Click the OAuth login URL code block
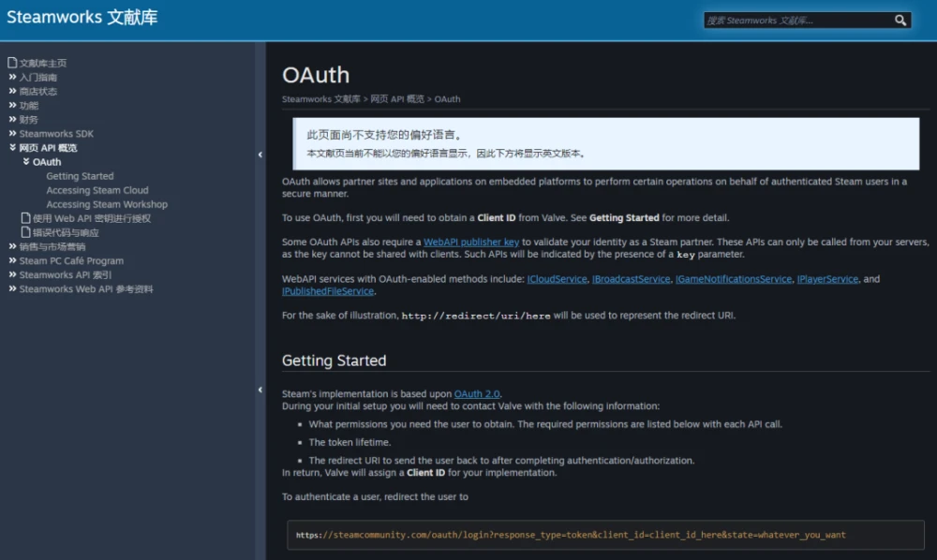 pyautogui.click(x=605, y=535)
